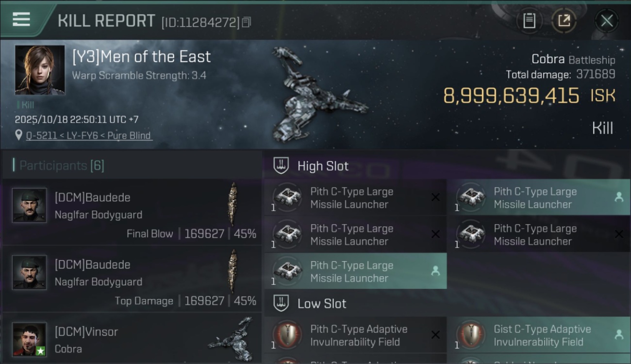Click Vinsor's pilot portrait
Viewport: 631px width, 364px height.
30,339
